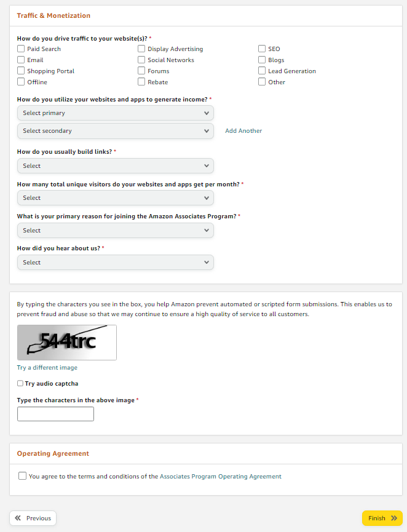The image size is (407, 532).
Task: Enable the Other traffic source checkbox
Action: 262,82
